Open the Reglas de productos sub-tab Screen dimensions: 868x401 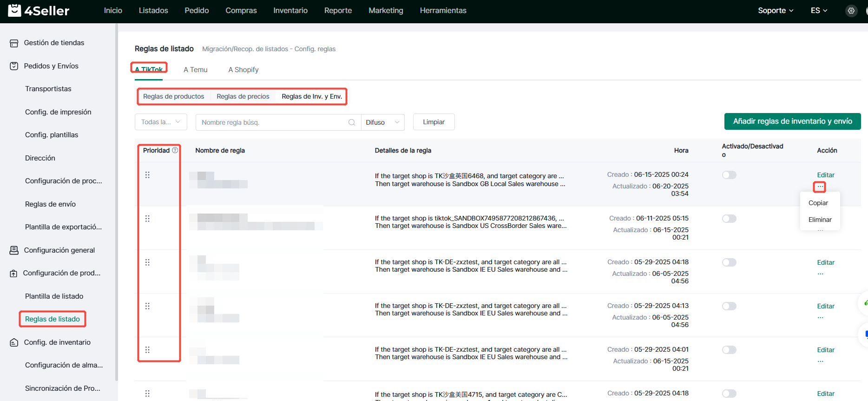pos(173,96)
